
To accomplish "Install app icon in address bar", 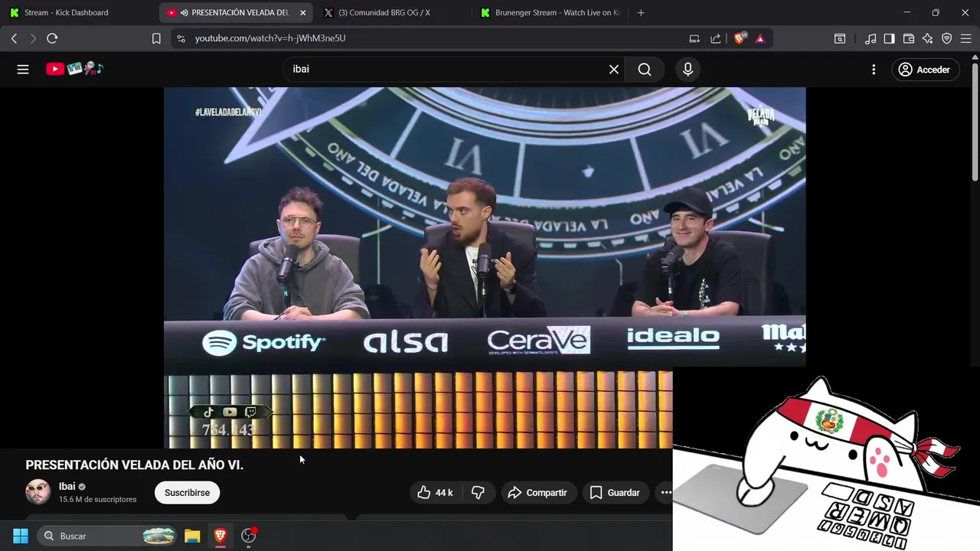I will (694, 38).
